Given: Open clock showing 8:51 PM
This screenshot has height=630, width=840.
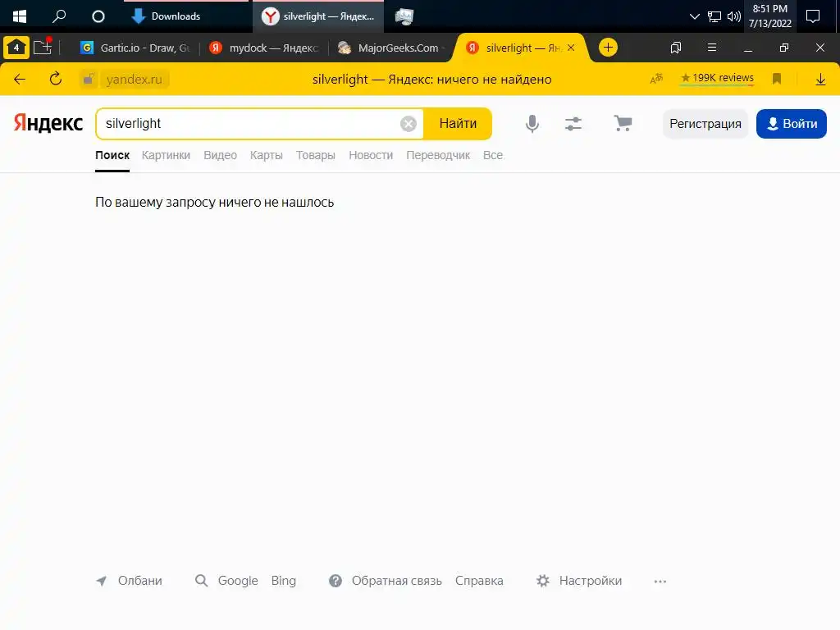Looking at the screenshot, I should click(769, 16).
